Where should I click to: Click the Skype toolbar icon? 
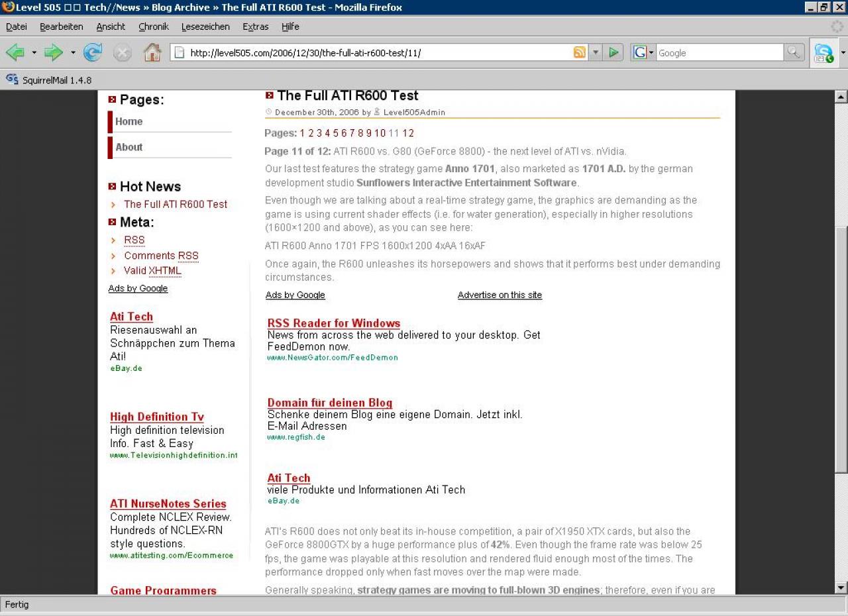tap(823, 53)
